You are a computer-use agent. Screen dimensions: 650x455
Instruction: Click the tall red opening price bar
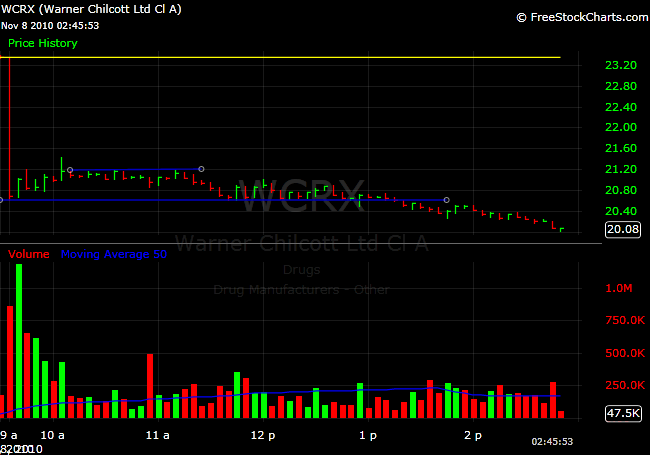click(x=10, y=126)
